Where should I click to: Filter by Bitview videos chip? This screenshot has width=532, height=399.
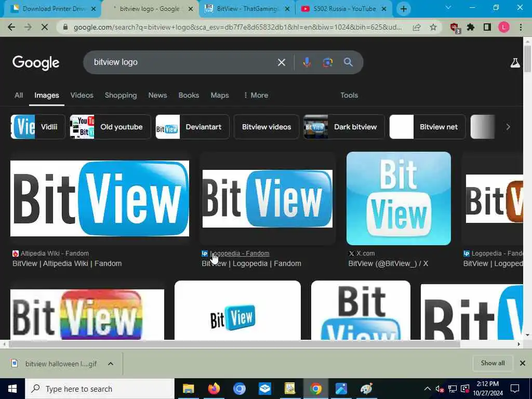[x=267, y=127]
